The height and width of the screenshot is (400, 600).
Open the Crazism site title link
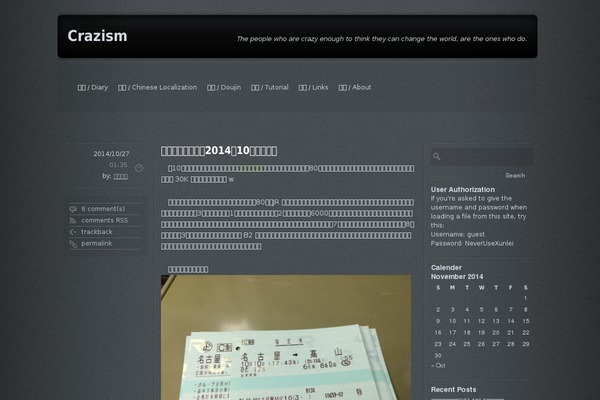[97, 36]
